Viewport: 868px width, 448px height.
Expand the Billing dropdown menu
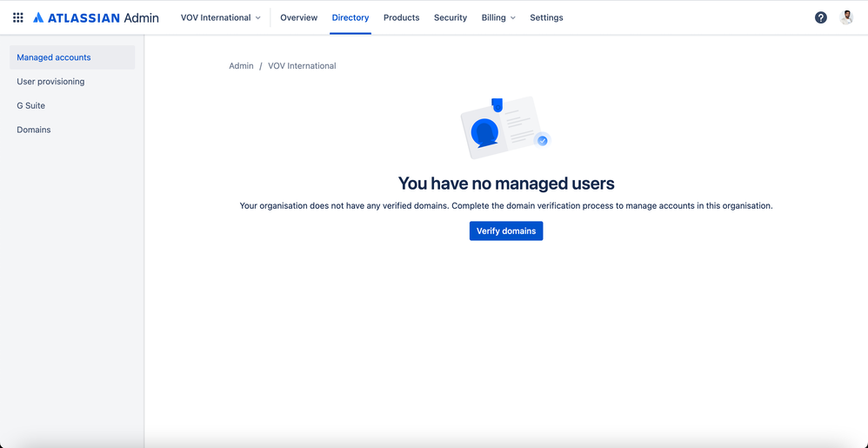[498, 17]
